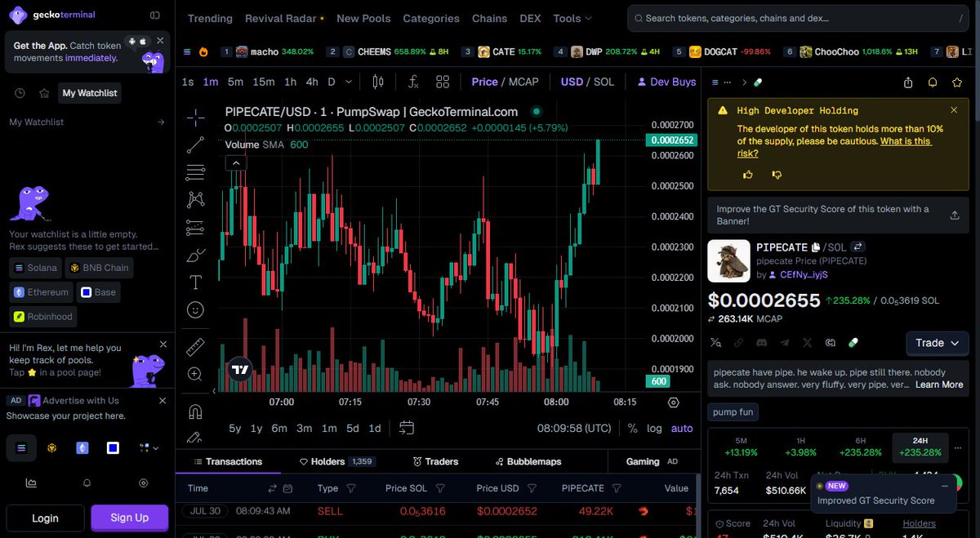Switch to the Holders tab
Image resolution: width=980 pixels, height=538 pixels.
pos(336,461)
